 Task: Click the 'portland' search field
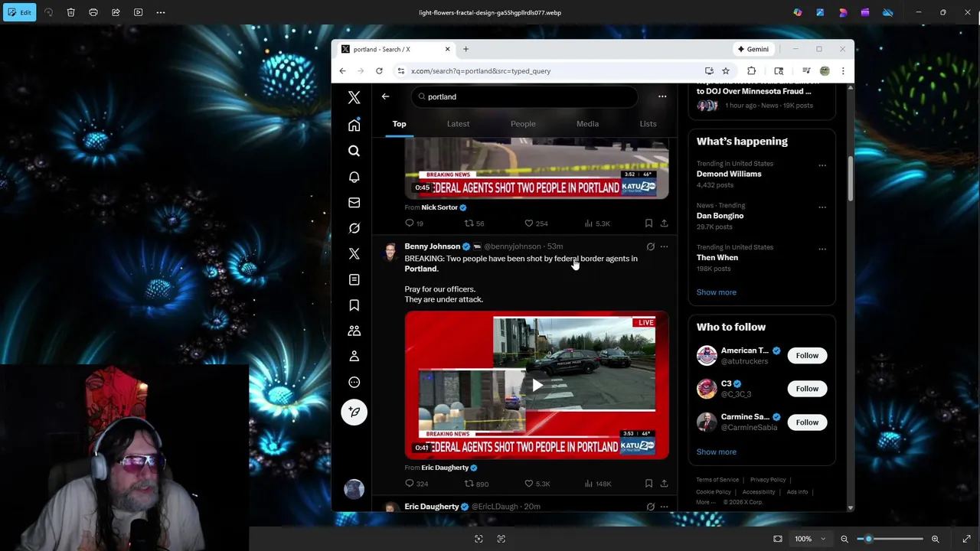tap(524, 96)
